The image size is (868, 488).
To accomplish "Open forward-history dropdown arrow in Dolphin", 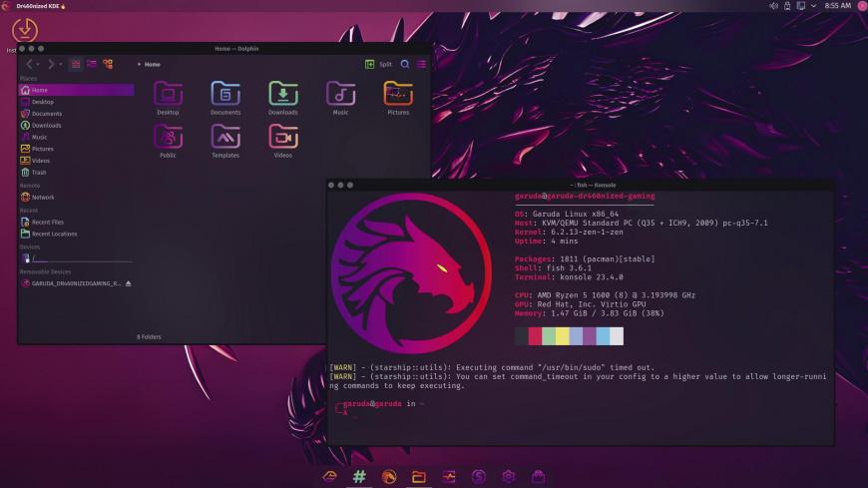I will coord(60,65).
